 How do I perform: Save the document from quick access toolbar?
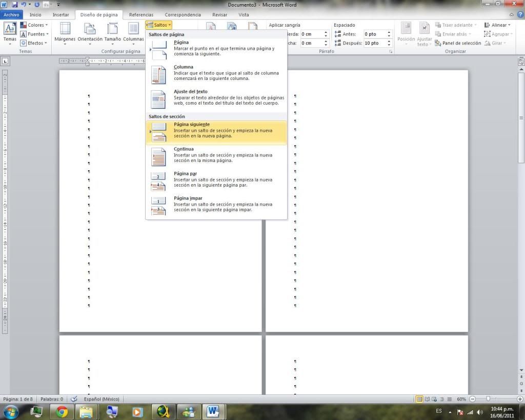15,5
